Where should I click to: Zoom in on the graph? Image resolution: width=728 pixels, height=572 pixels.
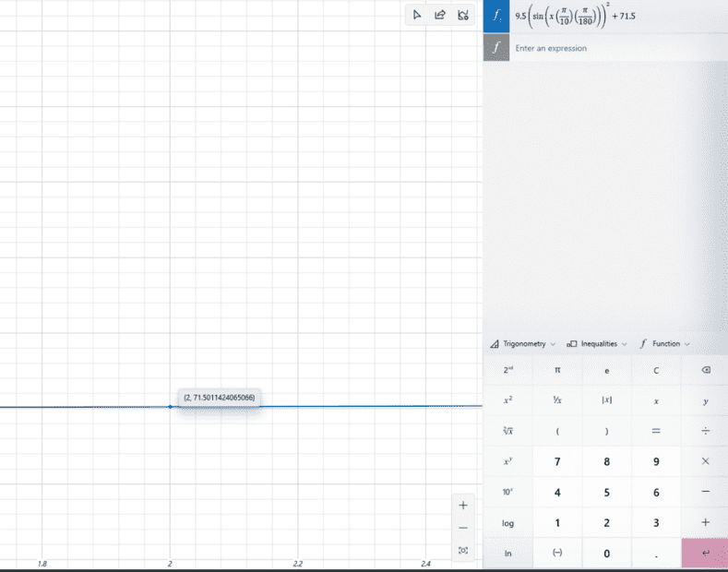(463, 506)
